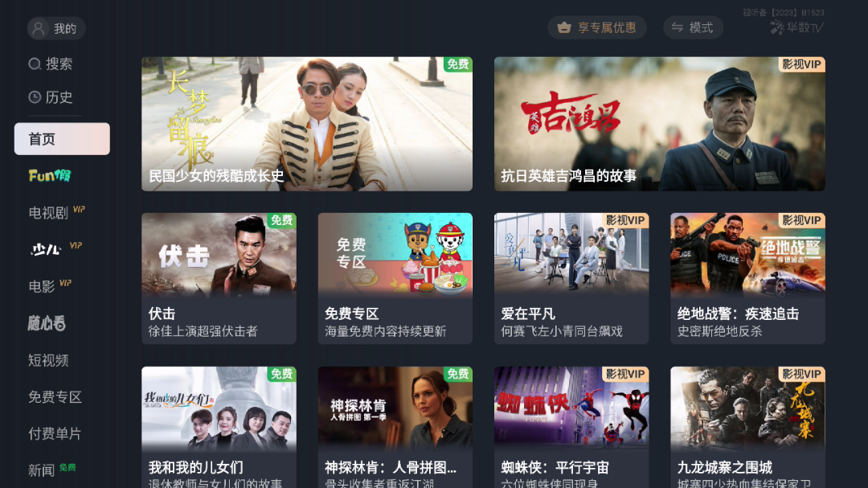868x488 pixels.
Task: Open 新闻 免费 sidebar item
Action: (52, 470)
